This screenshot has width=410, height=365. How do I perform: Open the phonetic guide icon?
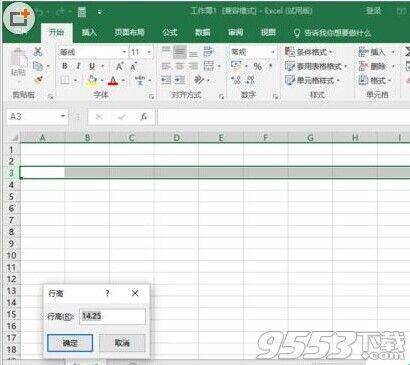[140, 80]
